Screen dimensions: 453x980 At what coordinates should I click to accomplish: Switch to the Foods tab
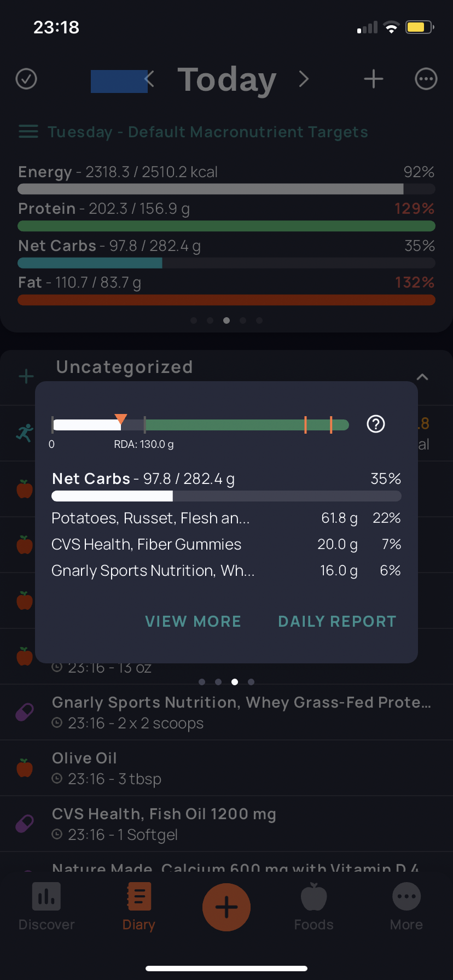coord(313,907)
